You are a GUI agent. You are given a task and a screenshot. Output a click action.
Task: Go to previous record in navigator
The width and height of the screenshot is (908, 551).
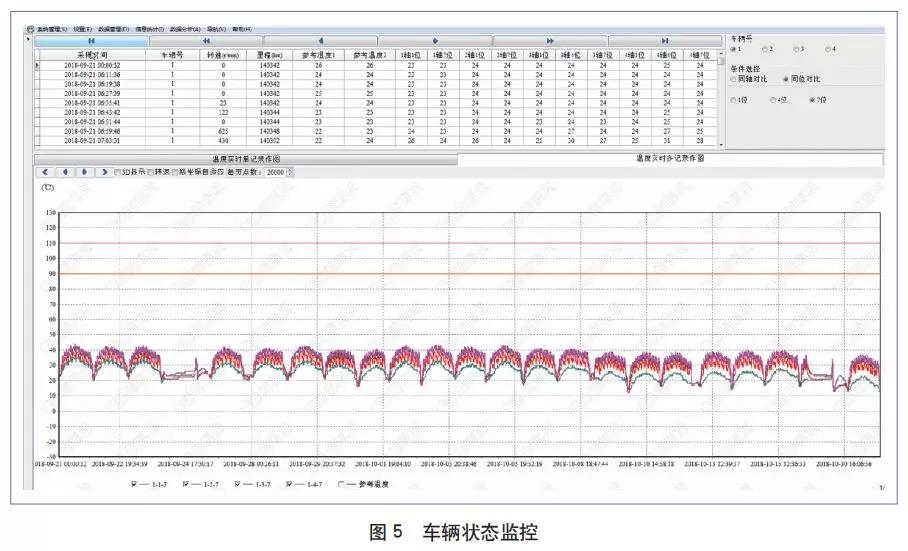pyautogui.click(x=320, y=41)
